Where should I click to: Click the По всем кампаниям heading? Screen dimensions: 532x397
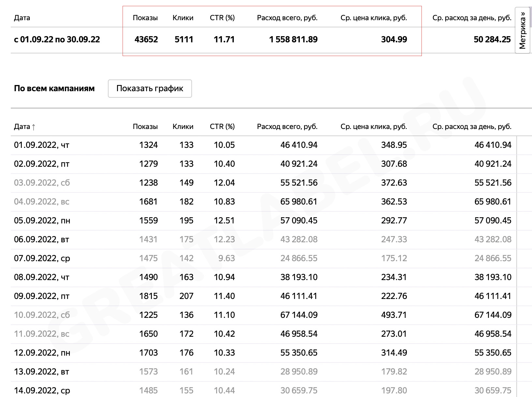click(x=54, y=88)
